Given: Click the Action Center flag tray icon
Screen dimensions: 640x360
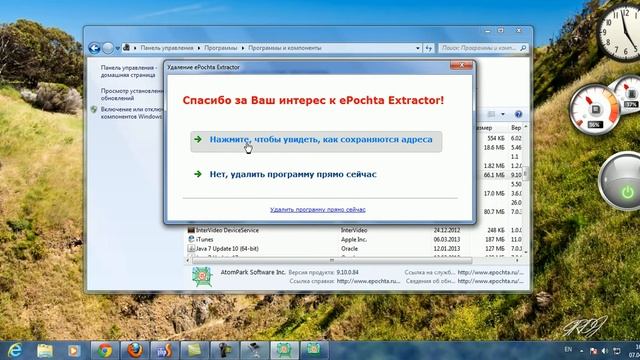Looking at the screenshot, I should [593, 351].
